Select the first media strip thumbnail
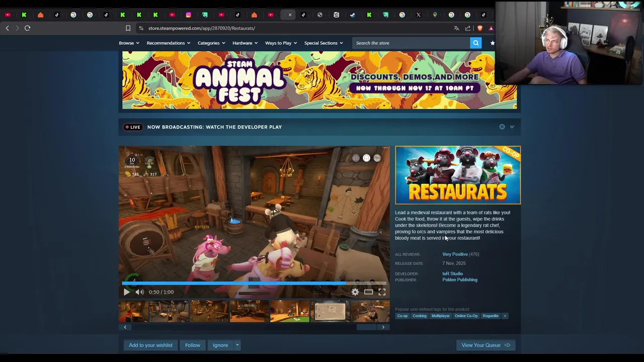 coord(133,311)
